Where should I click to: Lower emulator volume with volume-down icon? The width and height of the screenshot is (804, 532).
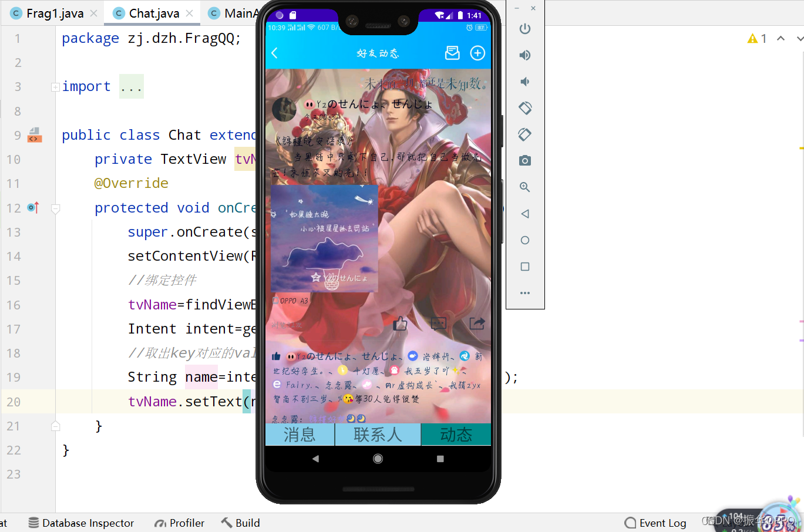(x=525, y=82)
